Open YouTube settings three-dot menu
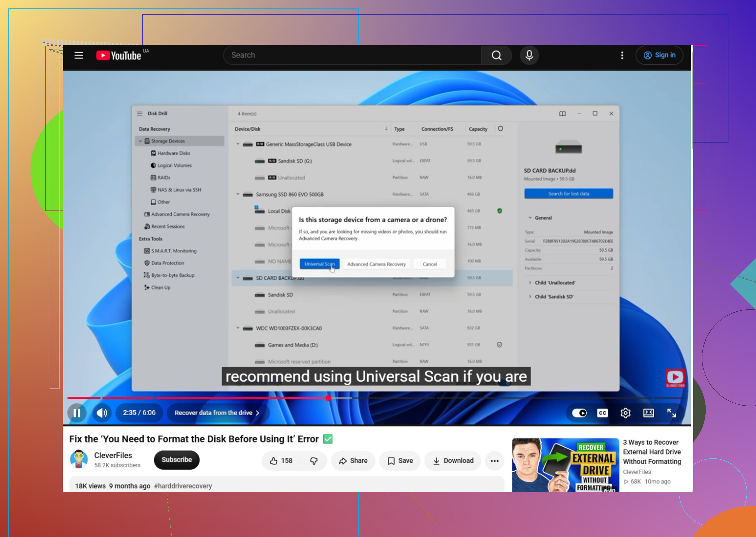 click(622, 55)
